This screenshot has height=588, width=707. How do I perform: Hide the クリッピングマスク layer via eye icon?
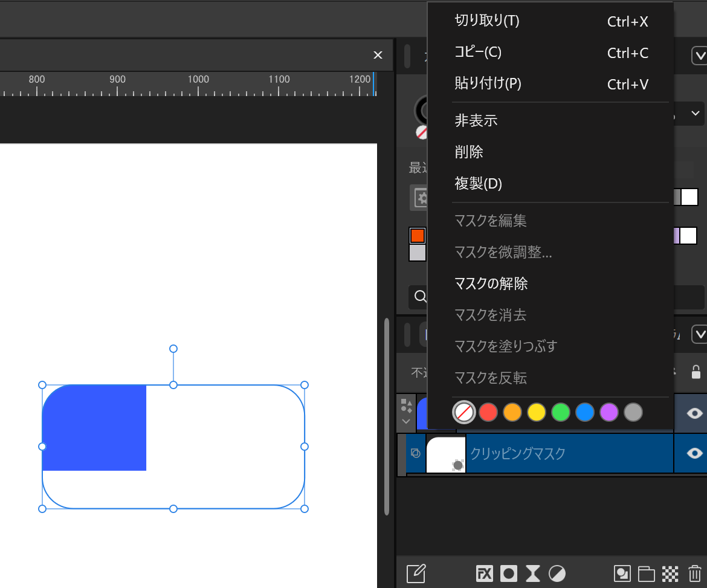(694, 453)
